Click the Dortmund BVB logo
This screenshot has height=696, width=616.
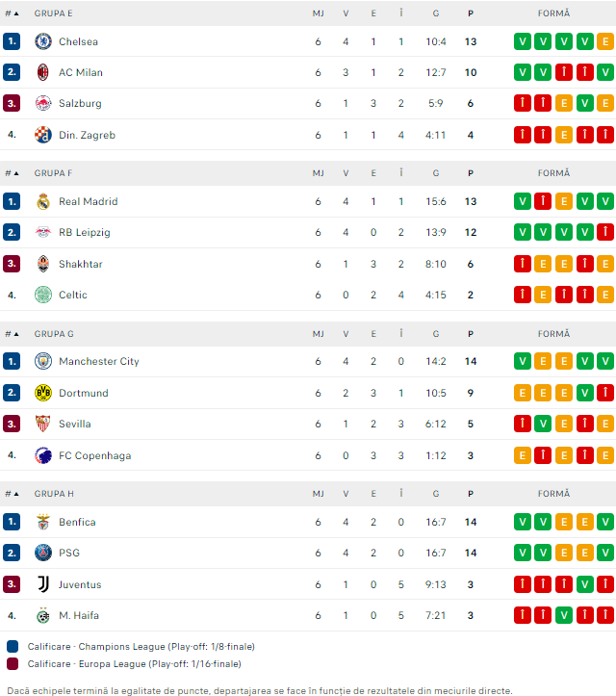pos(43,393)
